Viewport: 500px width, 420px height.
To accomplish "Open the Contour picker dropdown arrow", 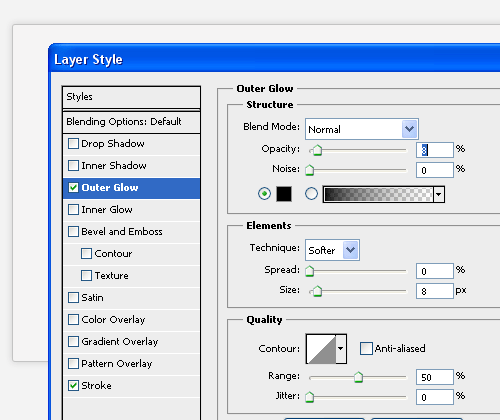I will coord(341,349).
